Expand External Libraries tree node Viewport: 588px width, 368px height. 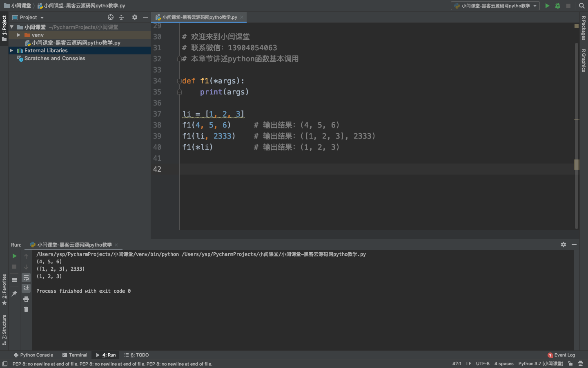click(x=11, y=51)
